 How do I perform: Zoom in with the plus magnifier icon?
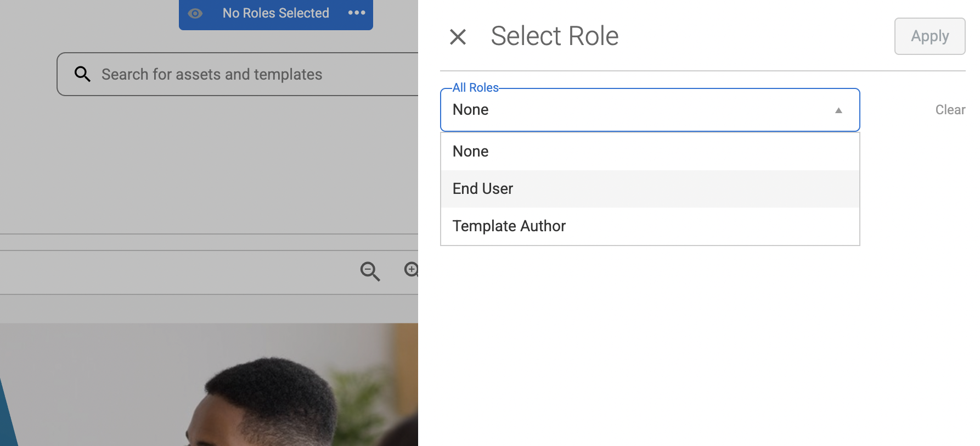[412, 270]
